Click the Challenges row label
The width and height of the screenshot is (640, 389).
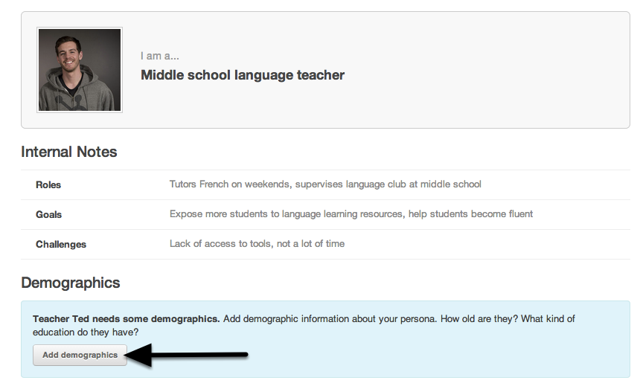[61, 245]
